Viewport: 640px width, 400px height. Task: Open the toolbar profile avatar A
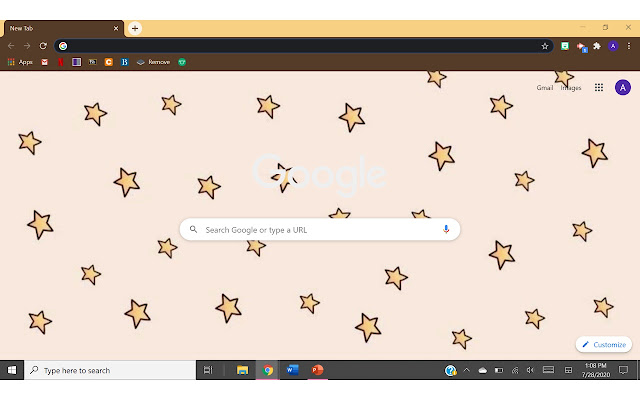(x=613, y=46)
